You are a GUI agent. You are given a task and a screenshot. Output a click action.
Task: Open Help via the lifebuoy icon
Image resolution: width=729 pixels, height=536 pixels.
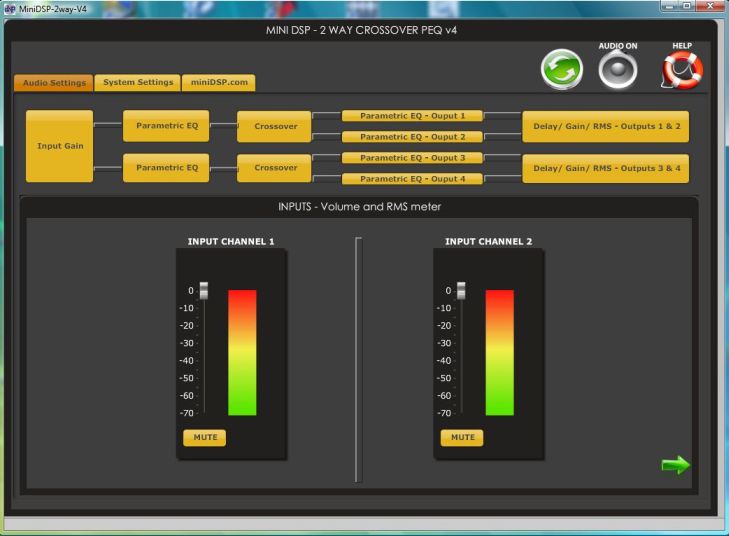click(x=682, y=70)
